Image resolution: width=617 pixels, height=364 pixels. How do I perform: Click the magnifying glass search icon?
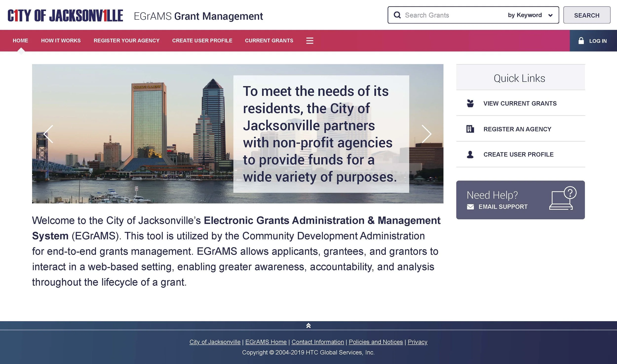click(398, 15)
